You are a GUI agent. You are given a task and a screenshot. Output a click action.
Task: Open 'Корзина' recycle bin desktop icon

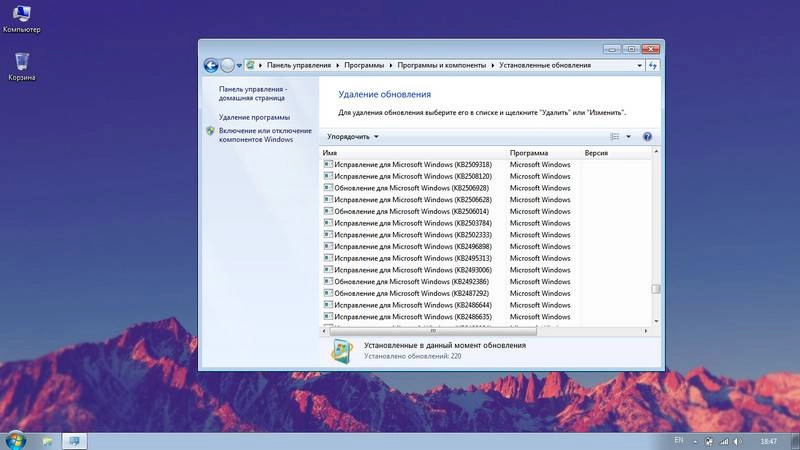(21, 67)
